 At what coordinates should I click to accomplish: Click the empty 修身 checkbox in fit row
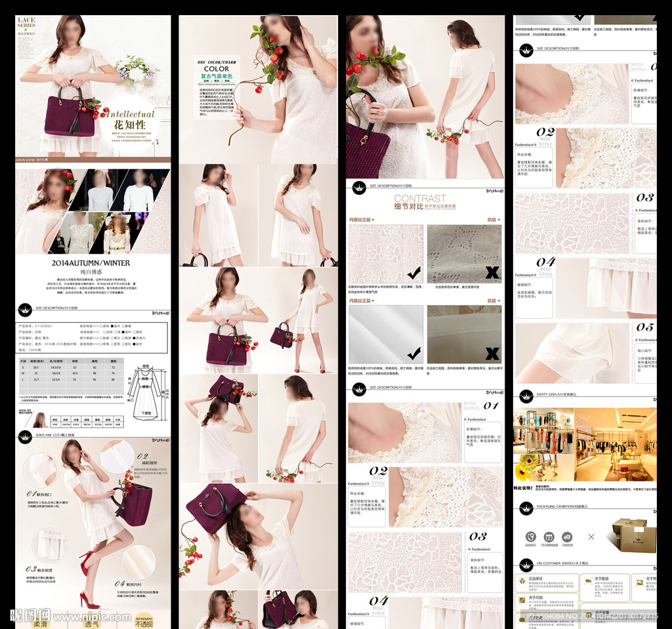coord(101,344)
